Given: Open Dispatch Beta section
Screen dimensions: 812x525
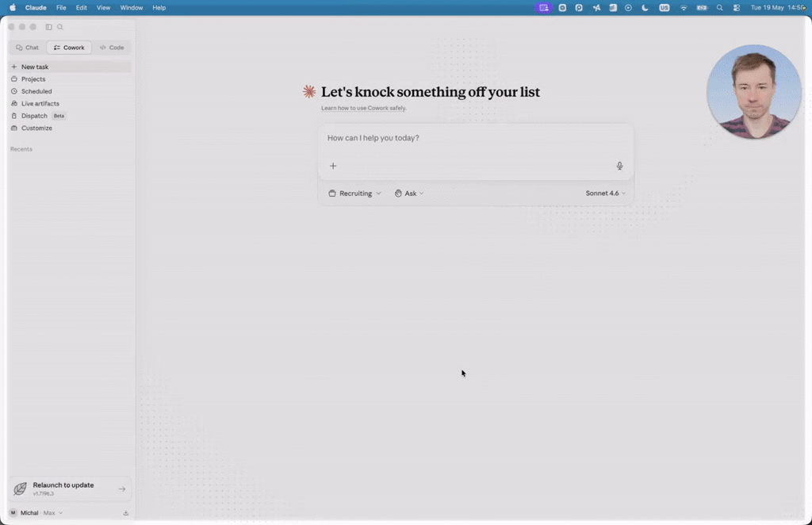Looking at the screenshot, I should pyautogui.click(x=70, y=116).
